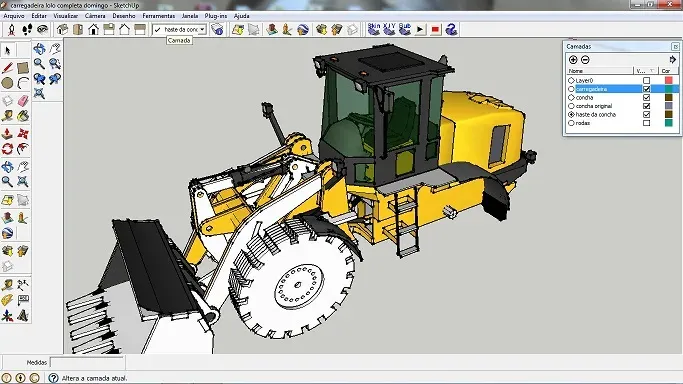This screenshot has height=384, width=683.
Task: Stop the simulation with red square
Action: [435, 29]
